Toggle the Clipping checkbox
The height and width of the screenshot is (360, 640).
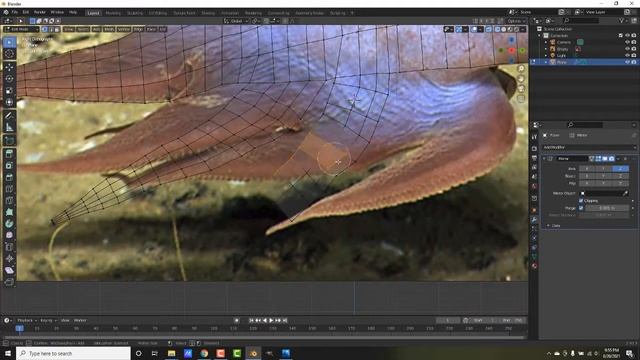[581, 201]
